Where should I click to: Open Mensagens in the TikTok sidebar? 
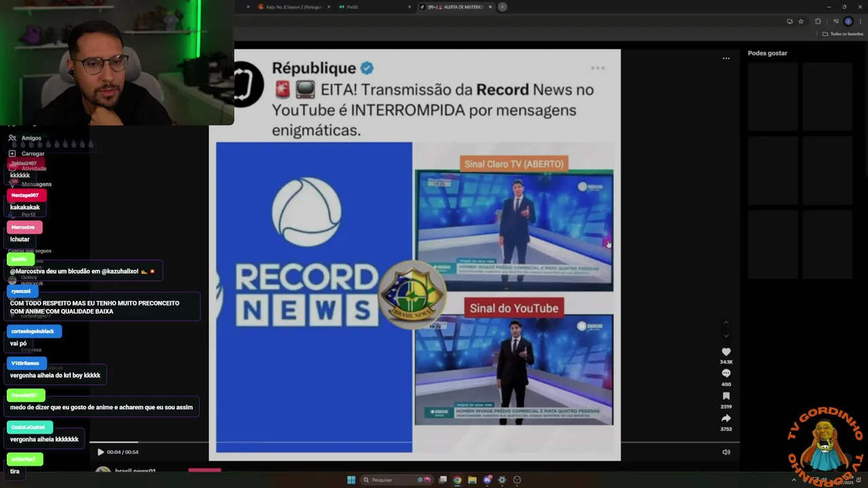(x=30, y=184)
